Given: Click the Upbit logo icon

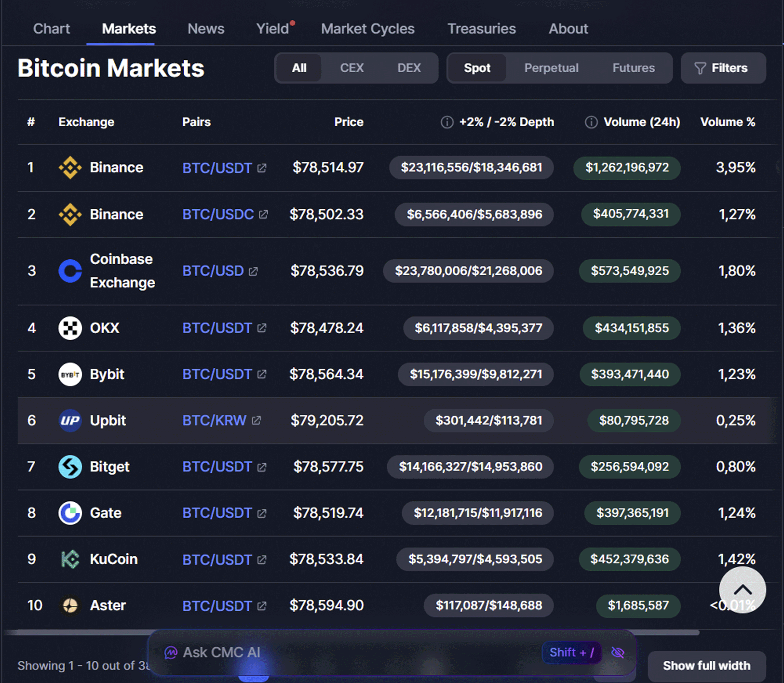Looking at the screenshot, I should click(x=70, y=421).
